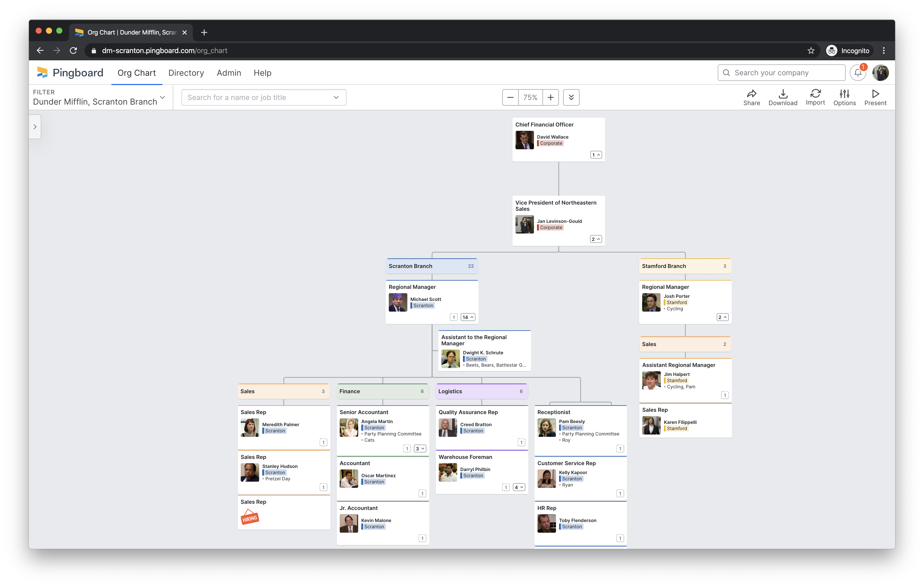Collapse Jan Levinson-Gould's 2 reports
The height and width of the screenshot is (587, 924).
click(x=596, y=239)
